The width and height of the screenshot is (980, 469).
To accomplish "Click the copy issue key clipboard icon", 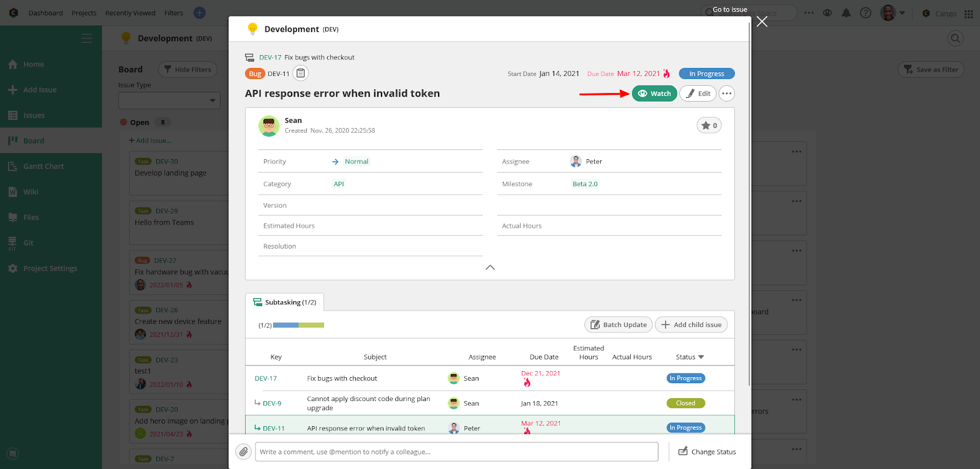I will (300, 73).
